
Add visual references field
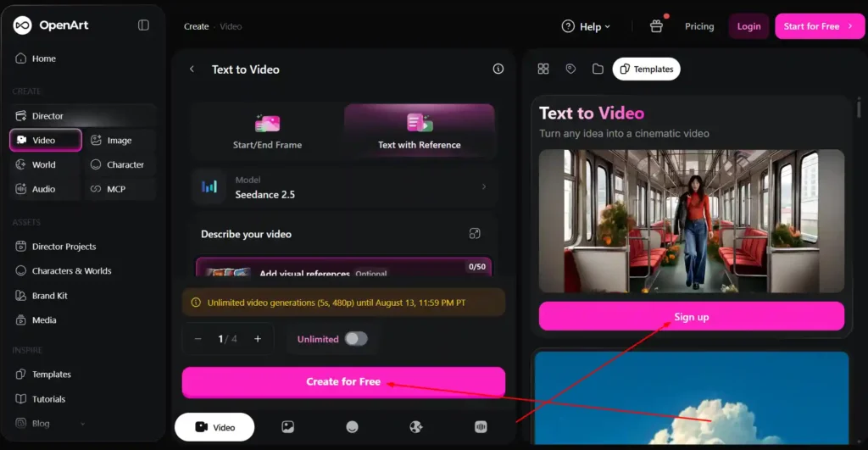pyautogui.click(x=343, y=267)
